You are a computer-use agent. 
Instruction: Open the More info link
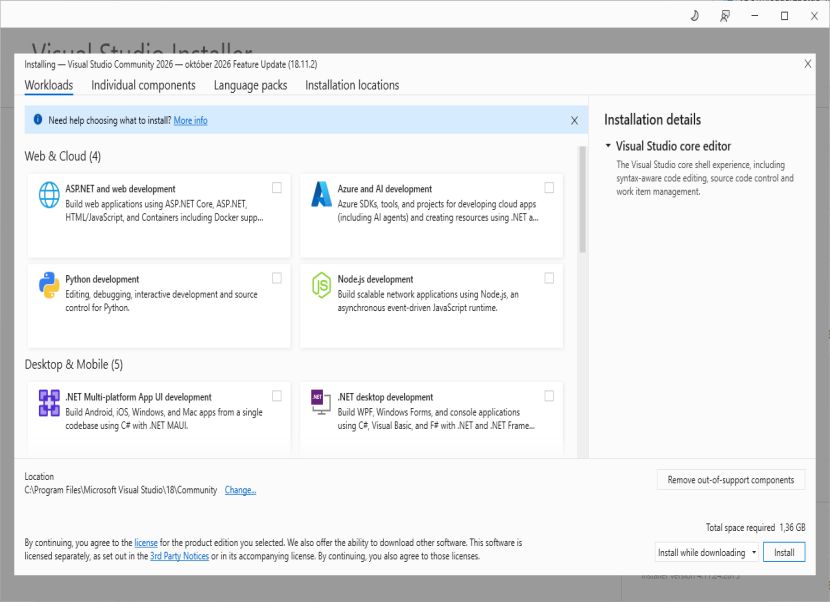click(191, 120)
